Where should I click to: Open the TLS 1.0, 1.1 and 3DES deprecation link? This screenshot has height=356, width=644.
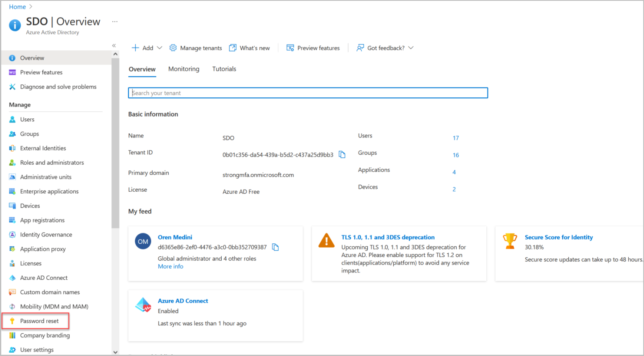point(388,237)
